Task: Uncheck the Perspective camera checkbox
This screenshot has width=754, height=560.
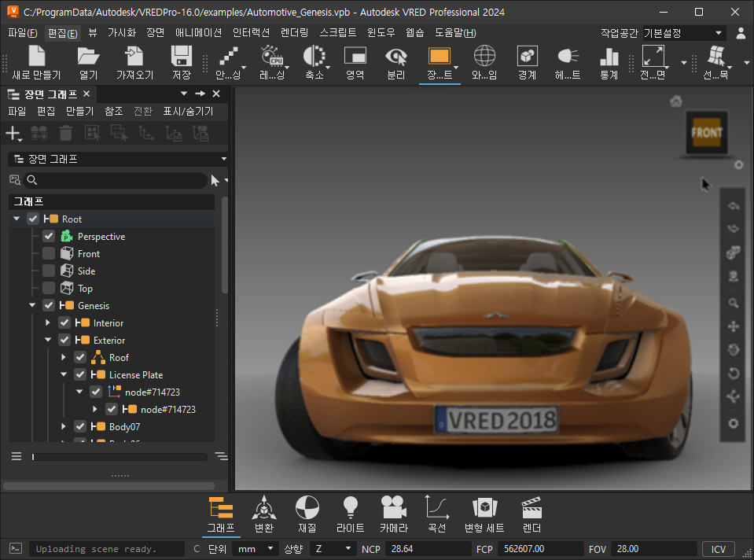Action: point(49,237)
